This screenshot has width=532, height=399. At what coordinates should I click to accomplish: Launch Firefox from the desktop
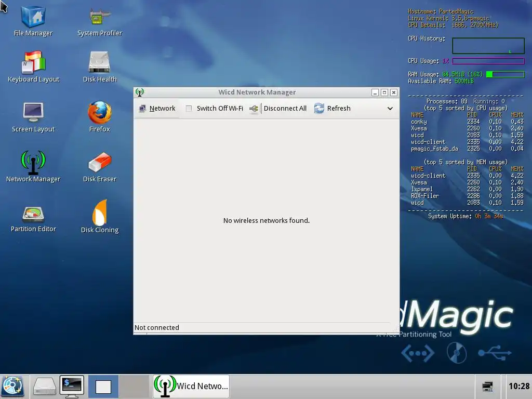click(x=99, y=116)
